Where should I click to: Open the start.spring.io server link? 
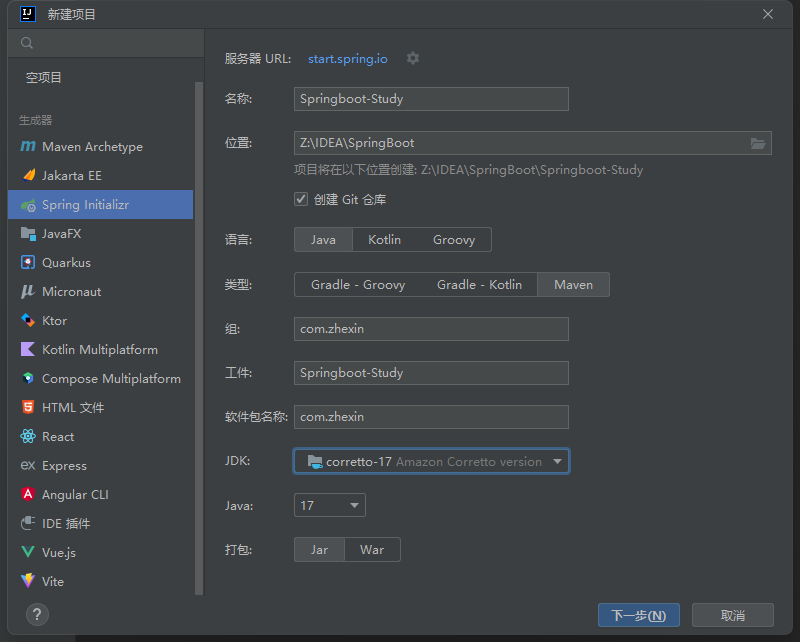[347, 59]
